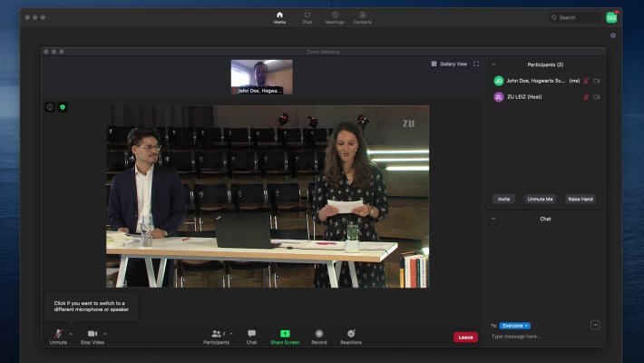The image size is (644, 363).
Task: Click John Doe's camera icon in list
Action: pyautogui.click(x=596, y=81)
